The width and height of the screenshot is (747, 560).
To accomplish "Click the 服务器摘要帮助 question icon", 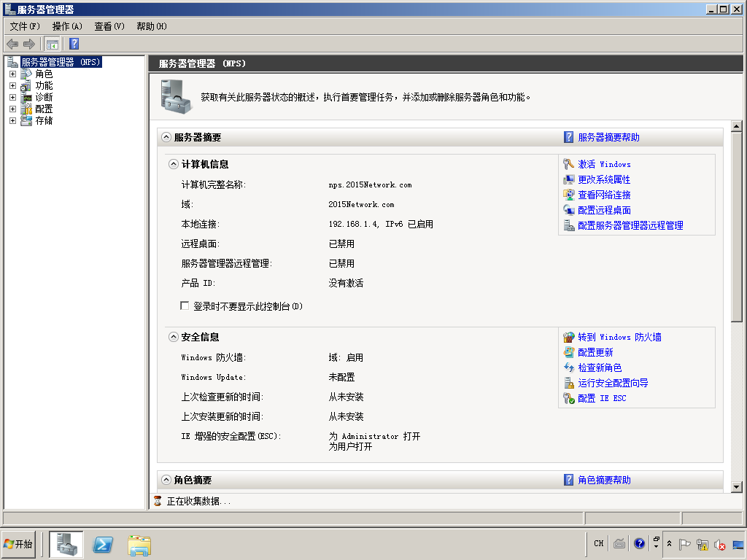I will pos(568,137).
